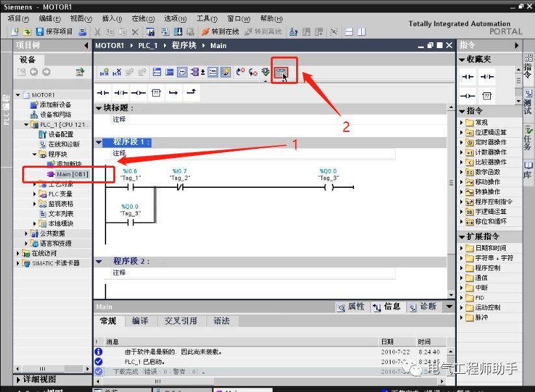The image size is (535, 392).
Task: Click the accessible devices icon with question mark
Action: tap(294, 32)
